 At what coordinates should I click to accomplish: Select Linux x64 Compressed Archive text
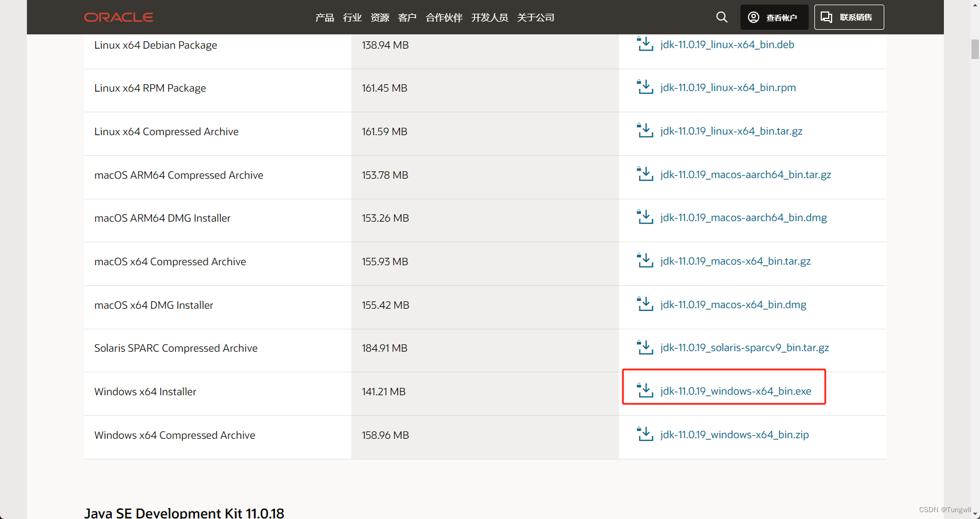[166, 132]
